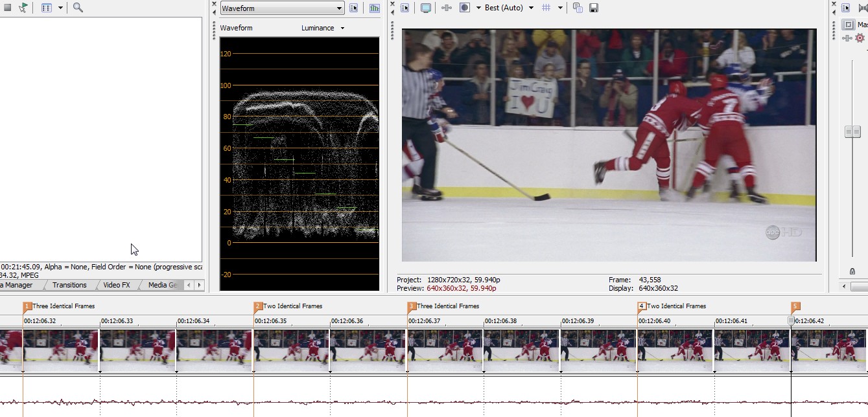The width and height of the screenshot is (868, 417).
Task: Toggle the fader lock icon
Action: click(x=852, y=271)
